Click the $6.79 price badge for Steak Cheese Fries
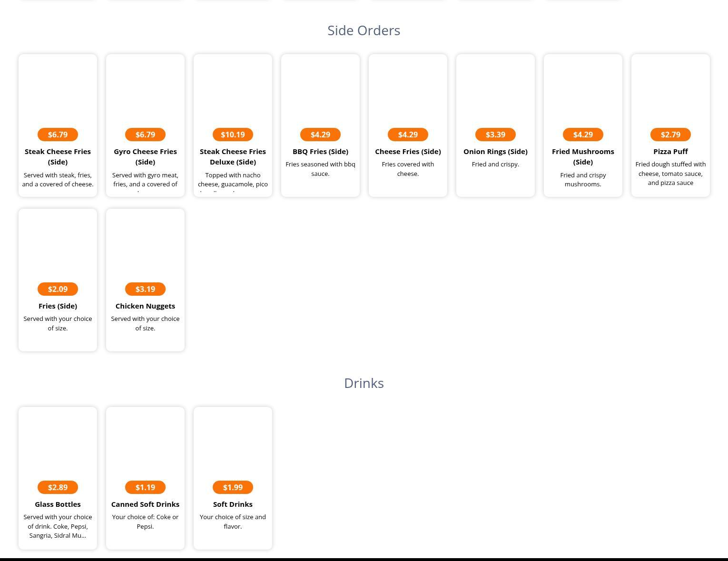 point(58,135)
